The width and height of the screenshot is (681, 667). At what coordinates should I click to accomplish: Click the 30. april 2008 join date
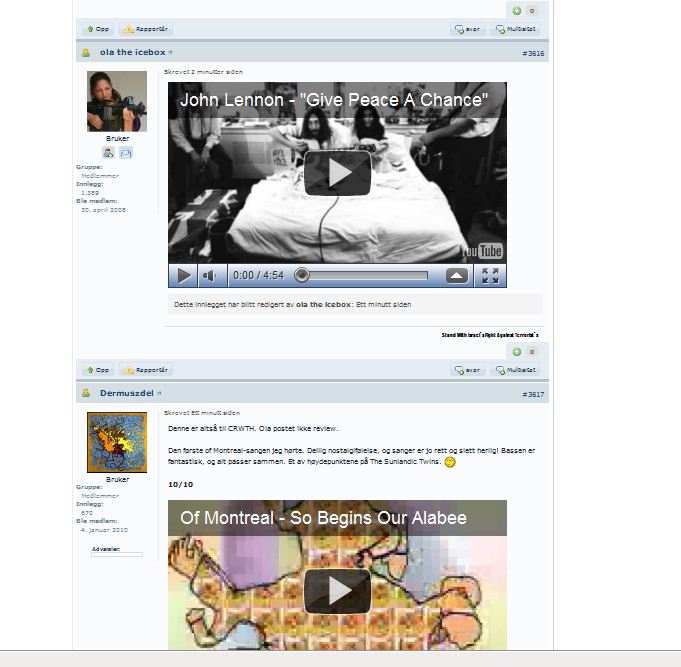coord(103,210)
